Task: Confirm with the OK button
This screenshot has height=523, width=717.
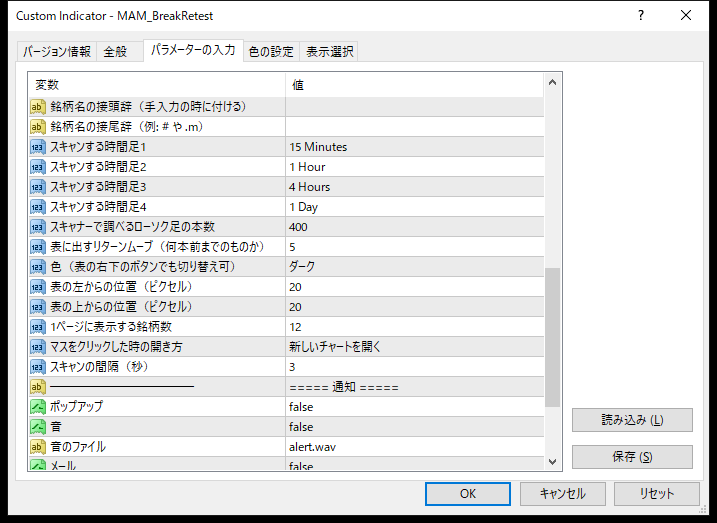Action: point(467,494)
